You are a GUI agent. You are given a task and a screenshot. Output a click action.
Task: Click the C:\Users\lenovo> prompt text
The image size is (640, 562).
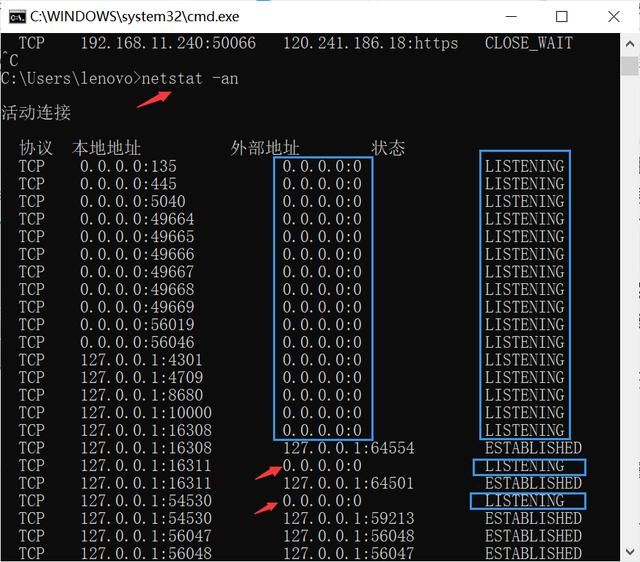[x=71, y=78]
